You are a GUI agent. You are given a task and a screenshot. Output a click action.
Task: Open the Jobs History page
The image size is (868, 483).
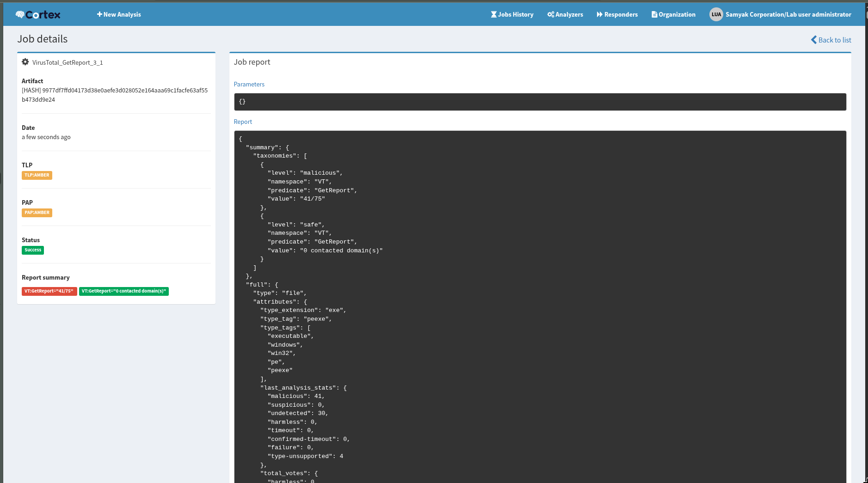point(512,14)
